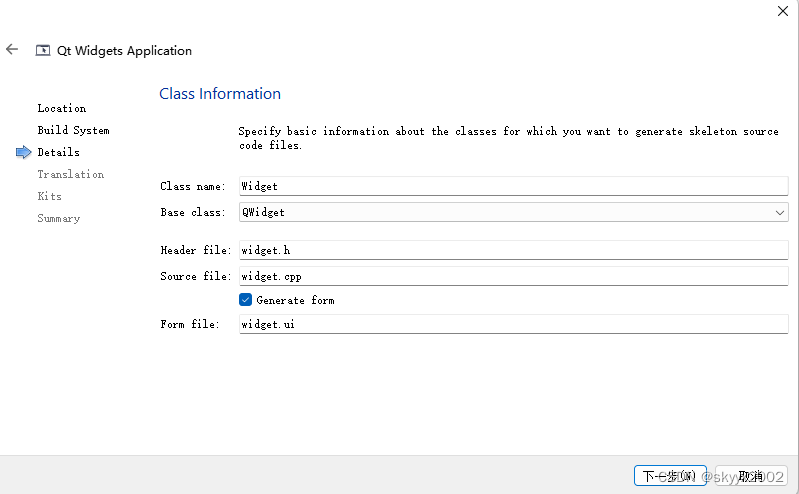This screenshot has height=494, width=799.
Task: Select the Summary wizard step
Action: pos(59,218)
